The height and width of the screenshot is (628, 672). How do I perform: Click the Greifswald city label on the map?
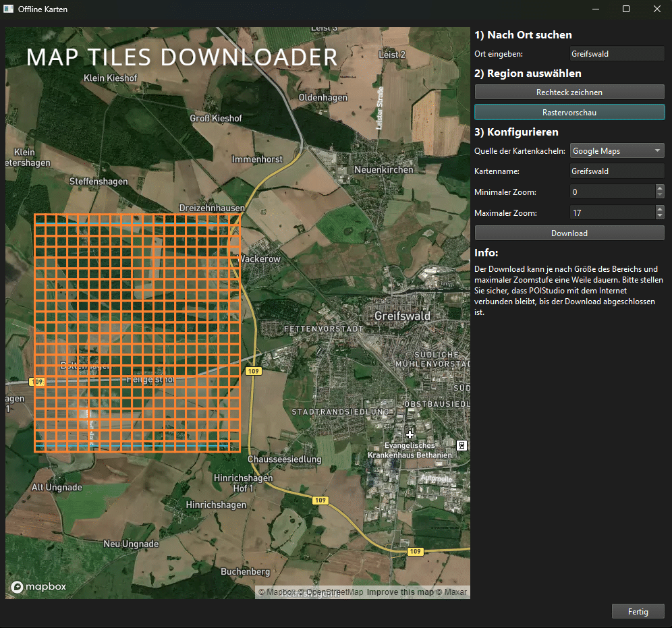[402, 316]
